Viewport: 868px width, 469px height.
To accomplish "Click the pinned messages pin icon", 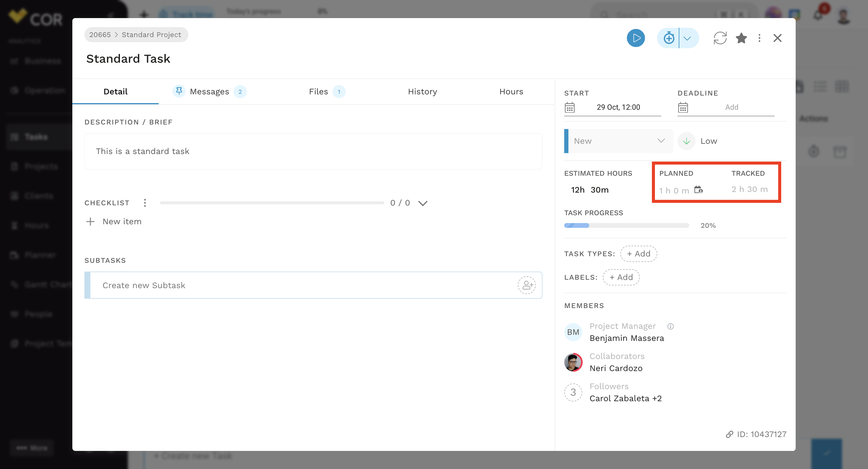I will coord(179,91).
